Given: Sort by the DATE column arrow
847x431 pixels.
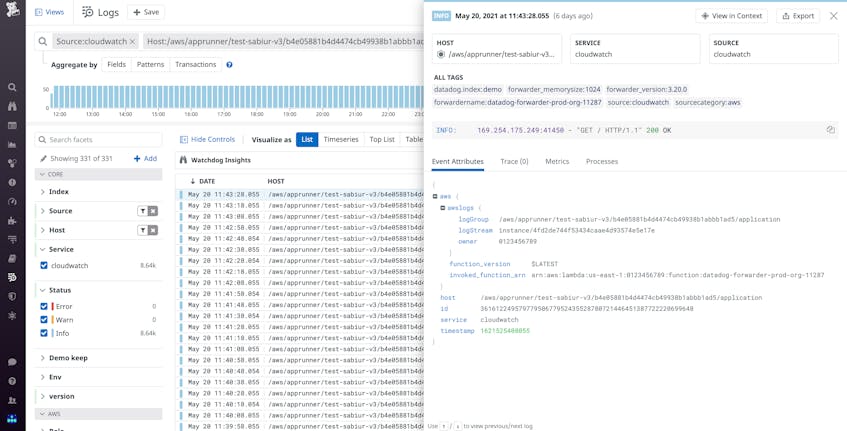Looking at the screenshot, I should pos(192,181).
